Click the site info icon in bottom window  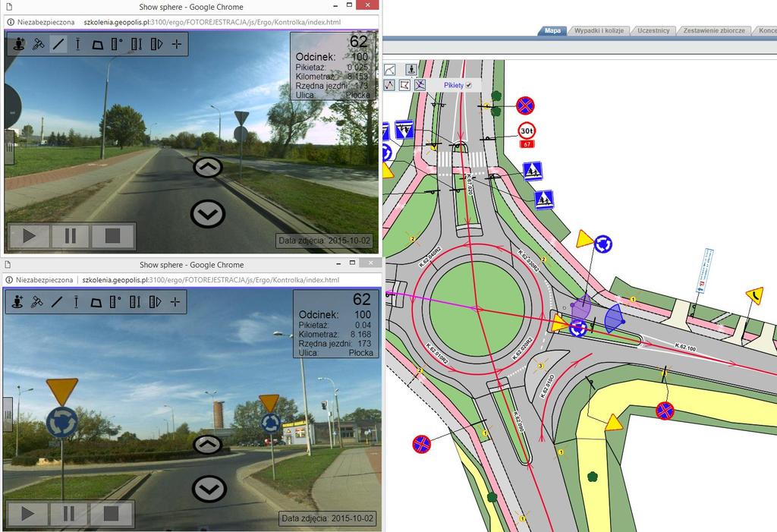point(9,280)
